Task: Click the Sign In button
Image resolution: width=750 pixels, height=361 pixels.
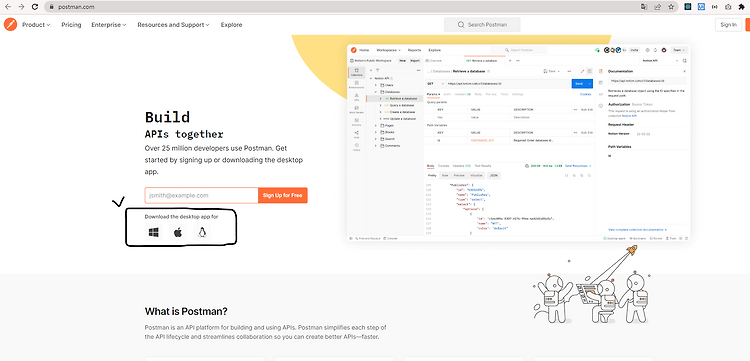Action: 728,25
